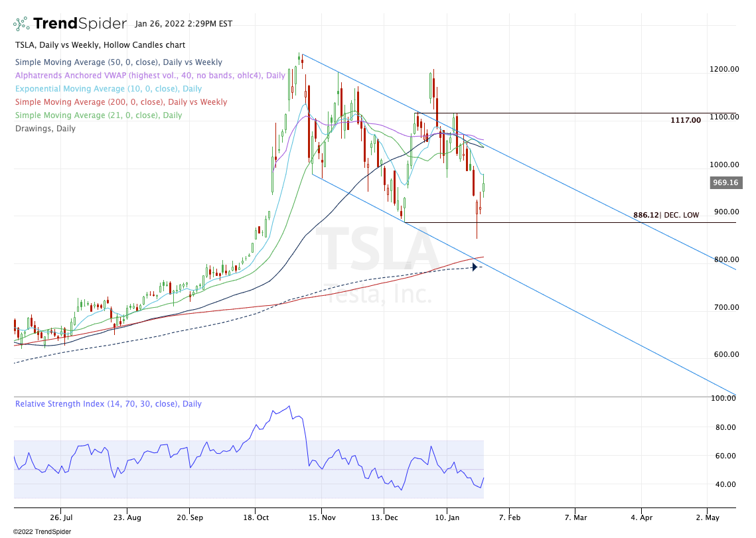Screen dimensions: 756x538
Task: Click the RSI 100.00 axis label
Action: pyautogui.click(x=723, y=398)
